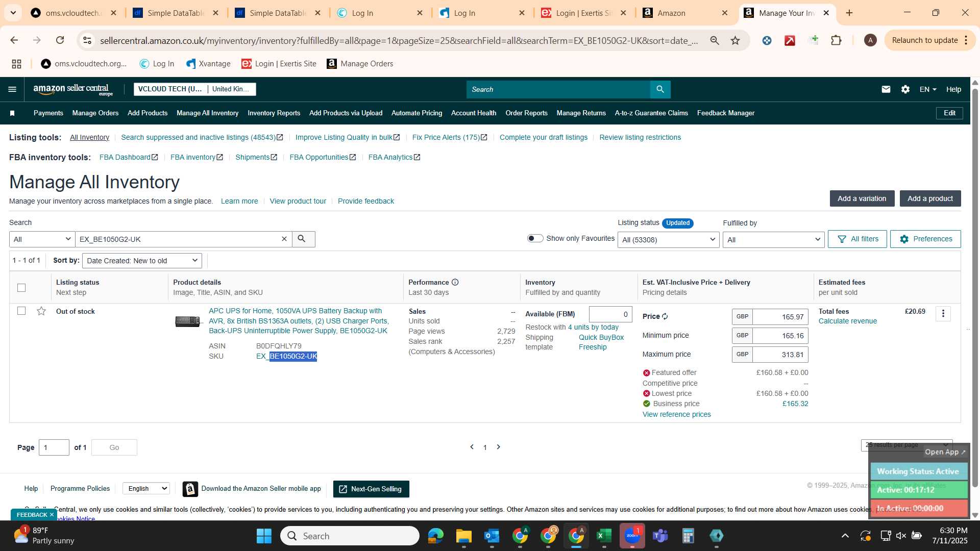This screenshot has height=551, width=980.
Task: Click Edit in the navigation bar
Action: [x=949, y=113]
